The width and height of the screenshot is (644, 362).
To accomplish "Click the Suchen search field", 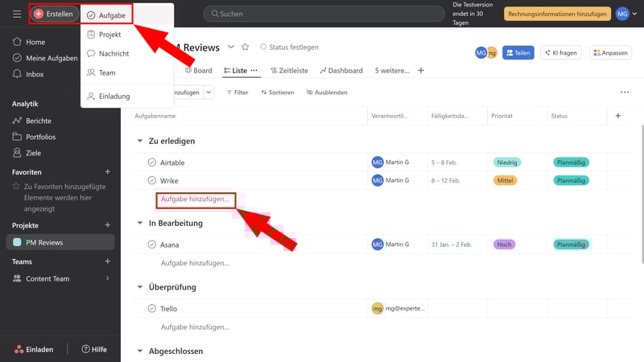I will point(324,14).
